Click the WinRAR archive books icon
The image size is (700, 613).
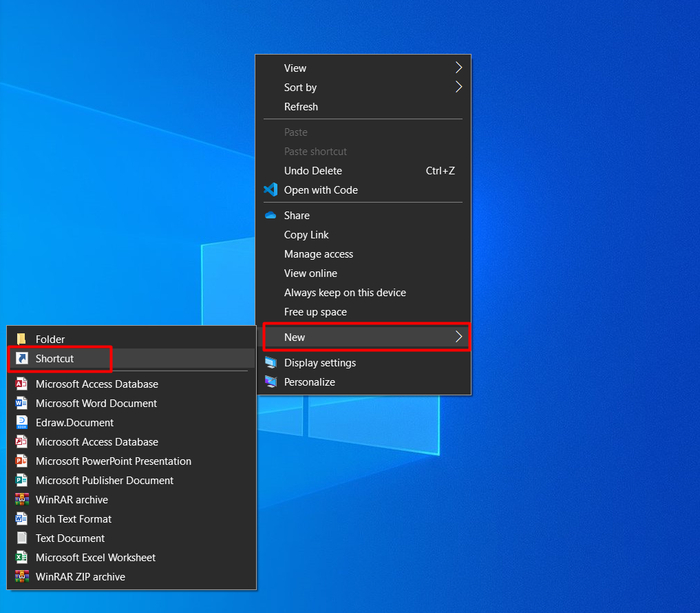click(21, 499)
